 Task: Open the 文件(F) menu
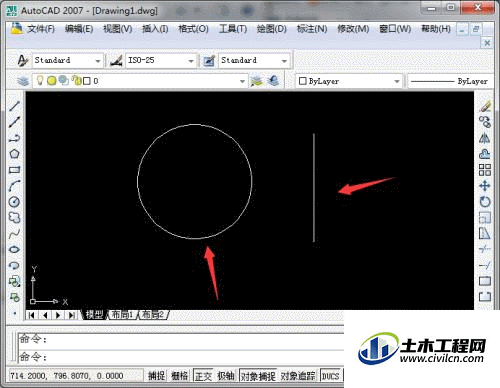[41, 29]
